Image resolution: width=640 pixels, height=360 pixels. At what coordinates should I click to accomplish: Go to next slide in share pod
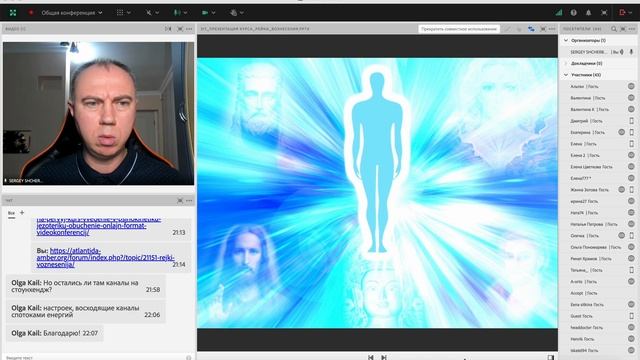[x=384, y=357]
